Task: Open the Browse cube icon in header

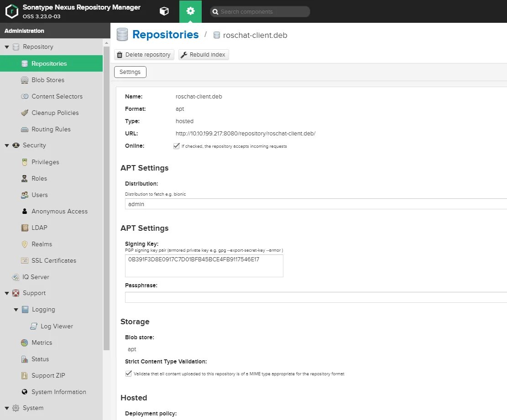Action: (x=164, y=11)
